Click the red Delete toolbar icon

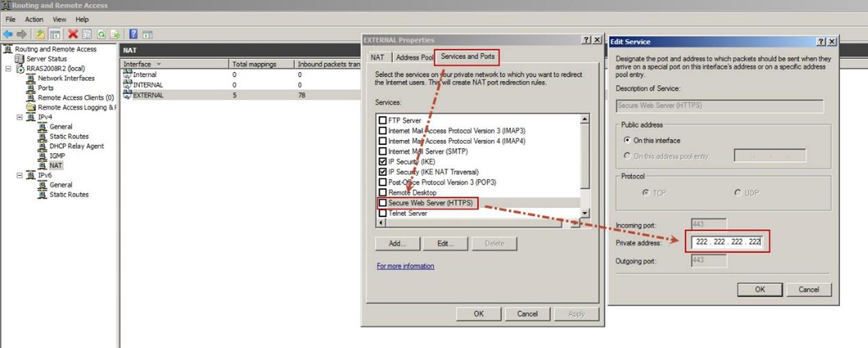point(73,34)
